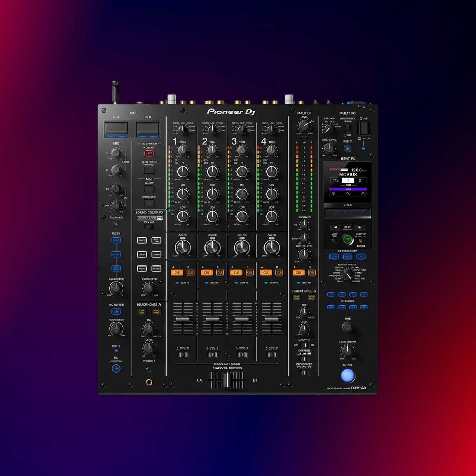Viewport: 476px width, 476px height.
Task: Click the MASTER LEVEL knob
Action: [304, 125]
